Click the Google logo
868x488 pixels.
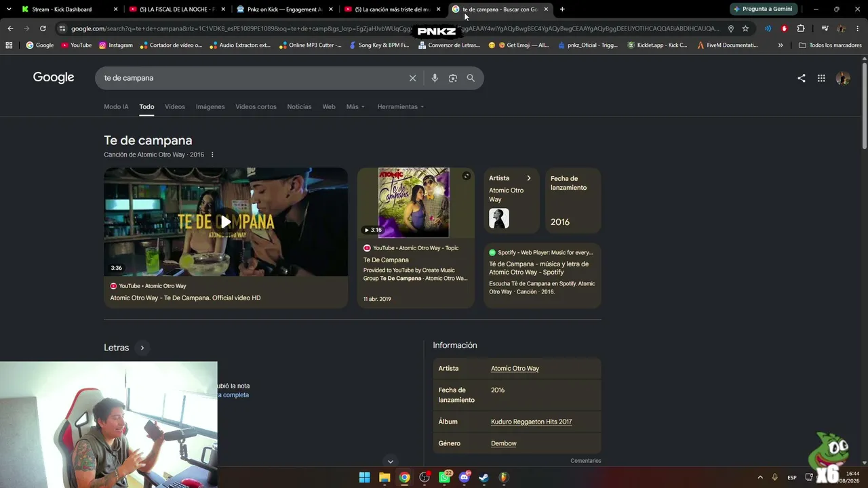(x=54, y=77)
